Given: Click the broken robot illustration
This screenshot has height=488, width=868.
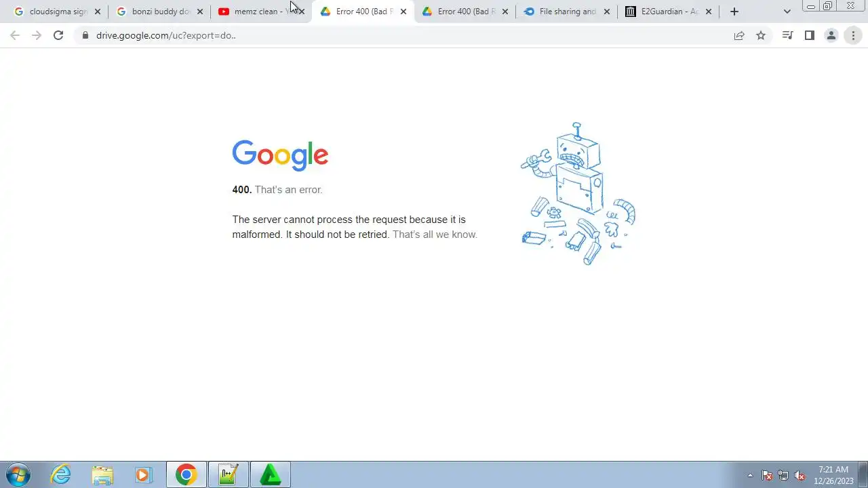Looking at the screenshot, I should (578, 194).
